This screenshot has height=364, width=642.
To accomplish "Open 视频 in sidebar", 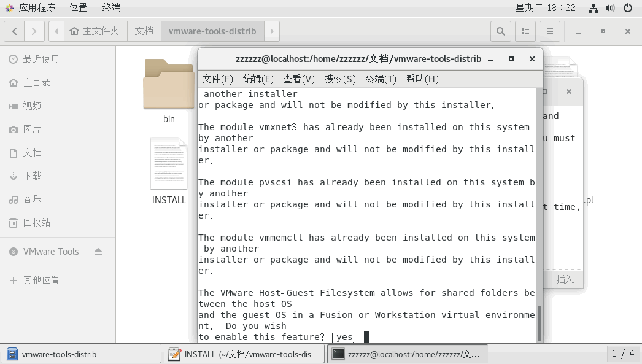I will click(58, 106).
